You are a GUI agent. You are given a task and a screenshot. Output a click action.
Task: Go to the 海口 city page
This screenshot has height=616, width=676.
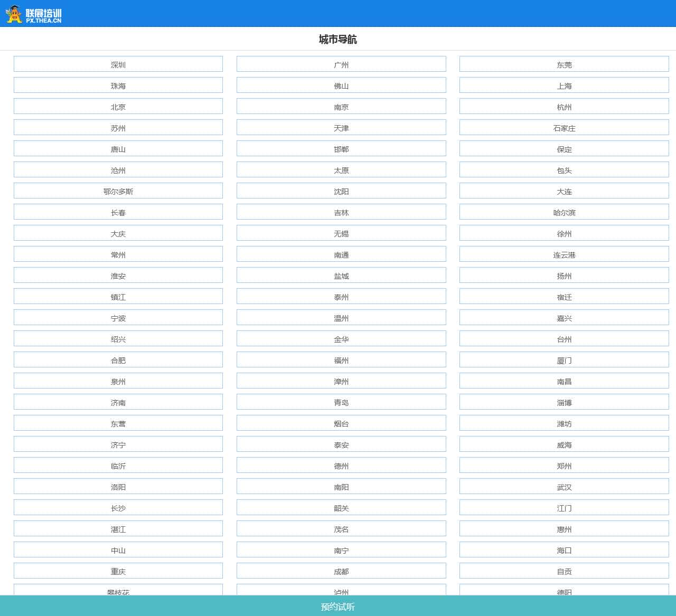564,550
